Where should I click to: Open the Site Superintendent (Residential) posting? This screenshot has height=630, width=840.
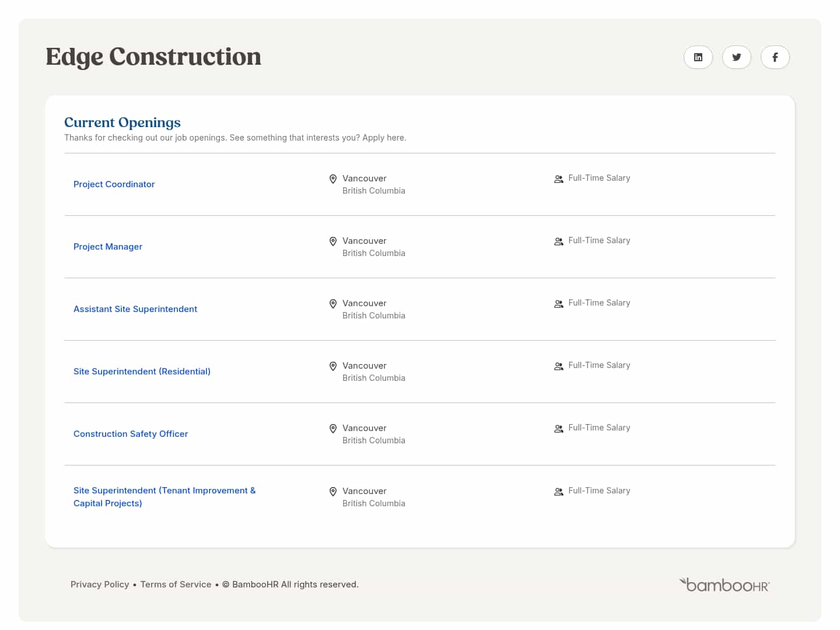tap(142, 371)
